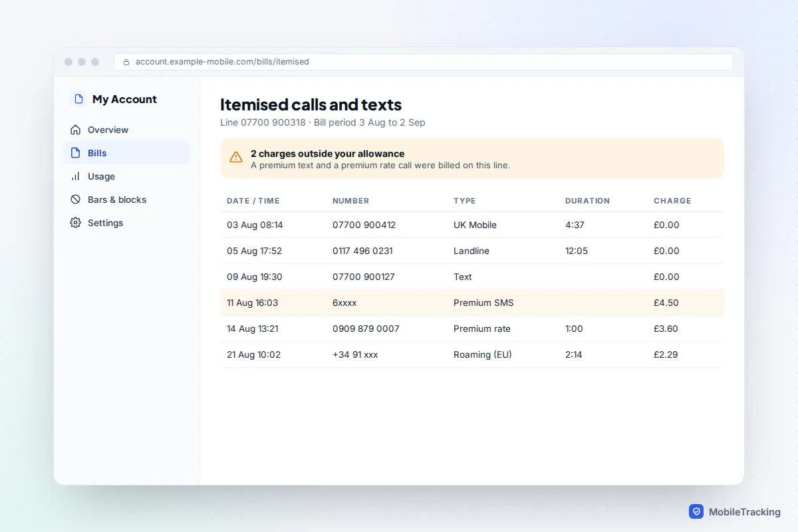The width and height of the screenshot is (798, 532).
Task: Click the 12:05 duration
Action: [577, 251]
